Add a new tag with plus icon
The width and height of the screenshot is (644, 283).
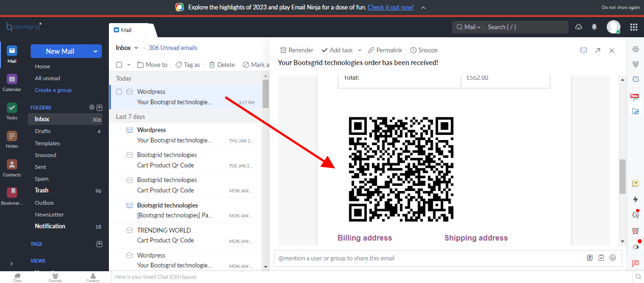coord(99,244)
